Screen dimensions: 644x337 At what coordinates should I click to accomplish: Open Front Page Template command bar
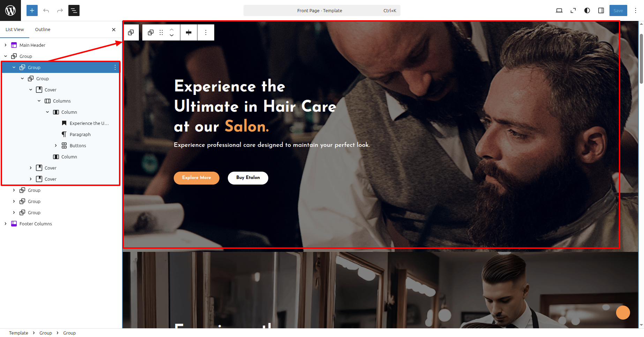click(322, 10)
